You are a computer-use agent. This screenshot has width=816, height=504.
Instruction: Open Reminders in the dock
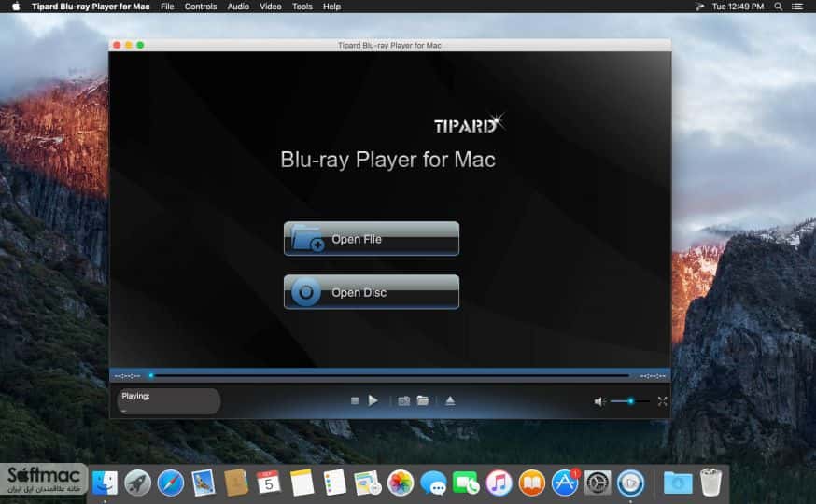pos(334,483)
